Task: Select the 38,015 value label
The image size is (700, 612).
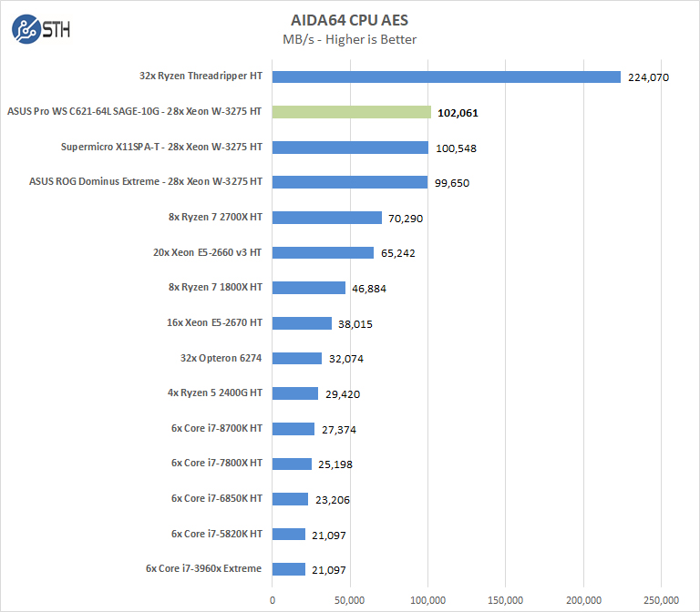Action: pos(355,325)
